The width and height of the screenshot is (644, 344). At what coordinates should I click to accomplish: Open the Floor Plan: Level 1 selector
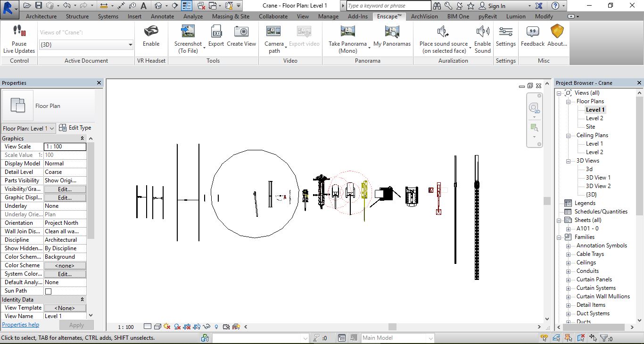(x=28, y=128)
